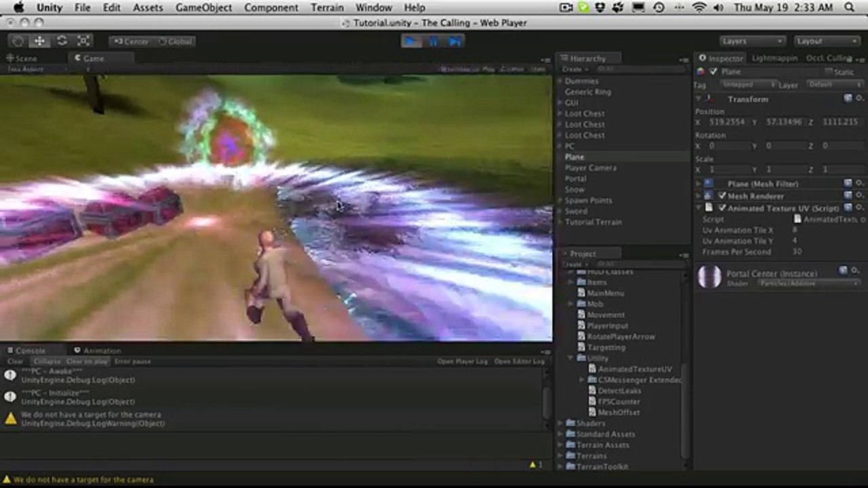Click the MainMenu script icon in Project
Viewport: 868px width, 488px height.
coord(581,293)
